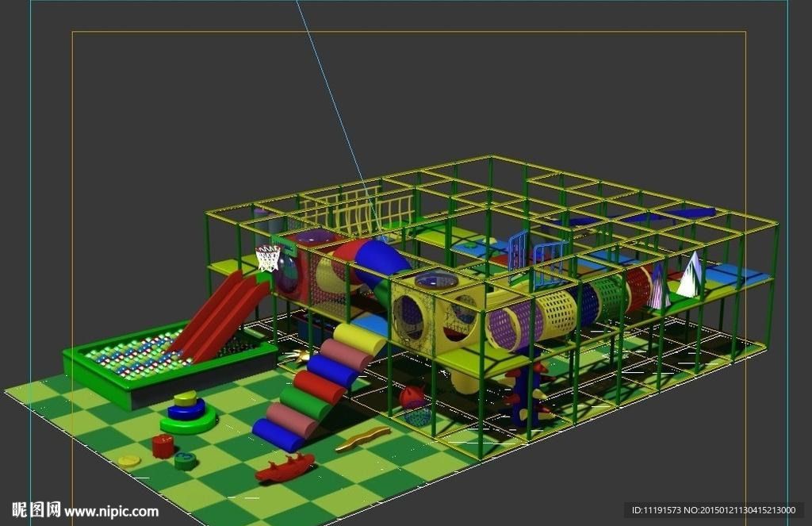
Task: Select the white basketball hoop net
Action: pos(268,259)
